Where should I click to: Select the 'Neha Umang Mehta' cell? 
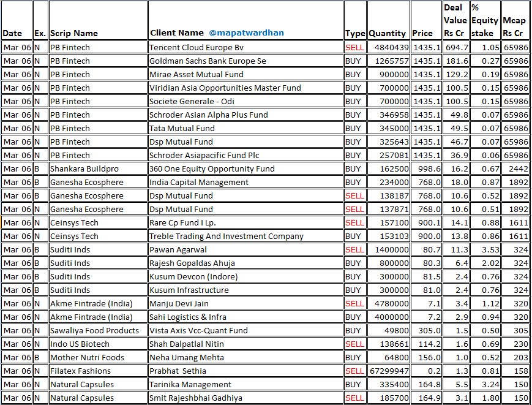245,357
